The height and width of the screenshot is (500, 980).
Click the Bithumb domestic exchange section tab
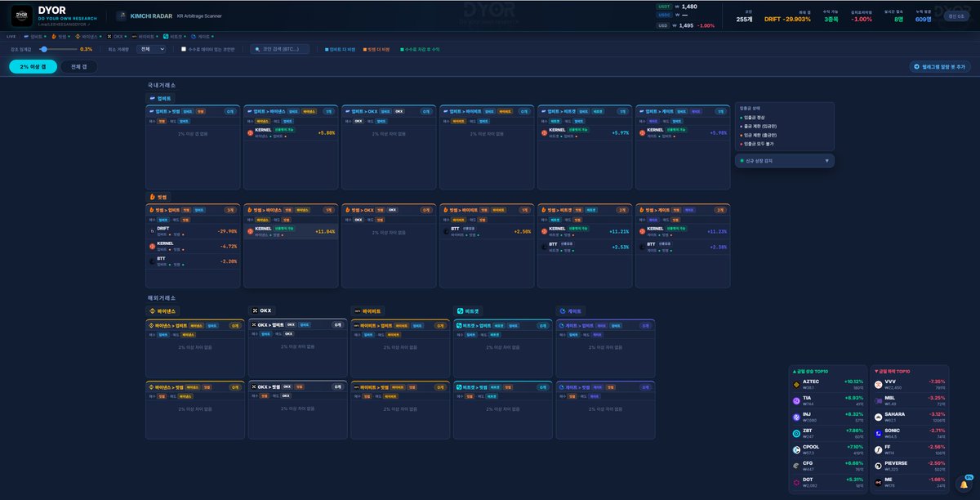click(x=159, y=197)
